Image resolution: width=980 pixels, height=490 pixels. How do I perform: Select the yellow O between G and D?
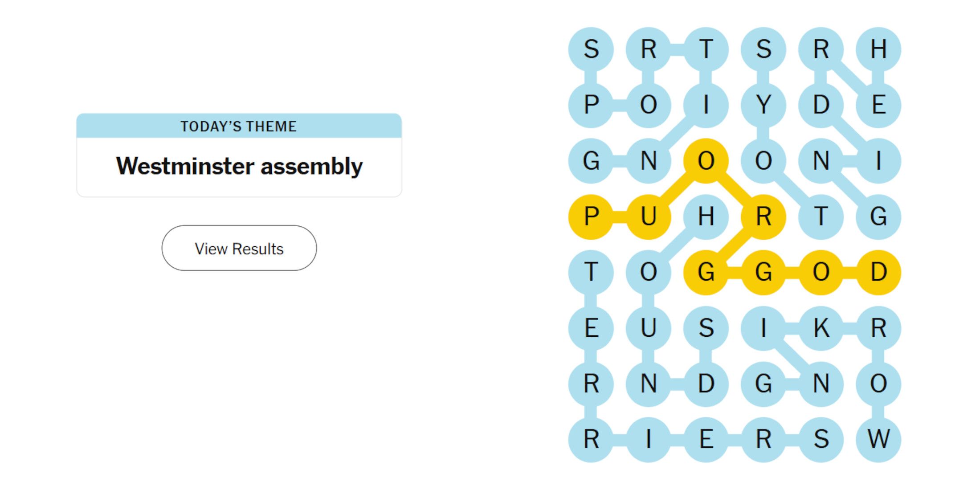pos(821,272)
